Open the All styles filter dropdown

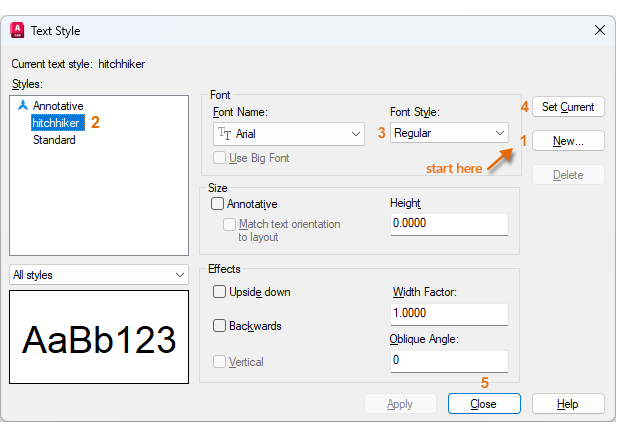[179, 275]
